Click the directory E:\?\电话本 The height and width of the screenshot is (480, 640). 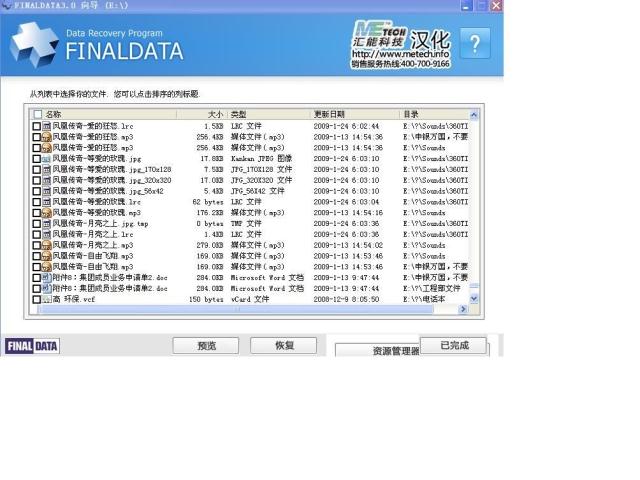424,299
